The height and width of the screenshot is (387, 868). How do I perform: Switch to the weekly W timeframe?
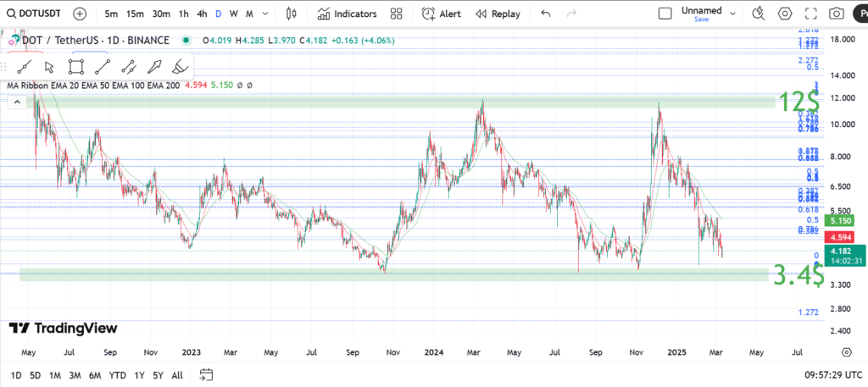click(x=234, y=14)
